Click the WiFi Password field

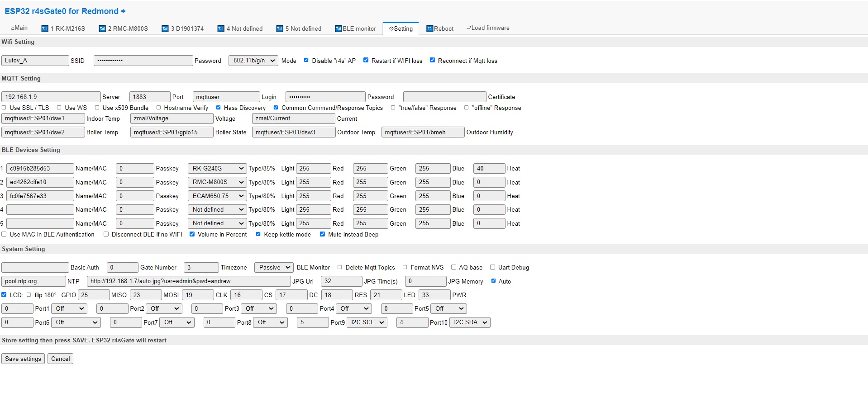[143, 61]
